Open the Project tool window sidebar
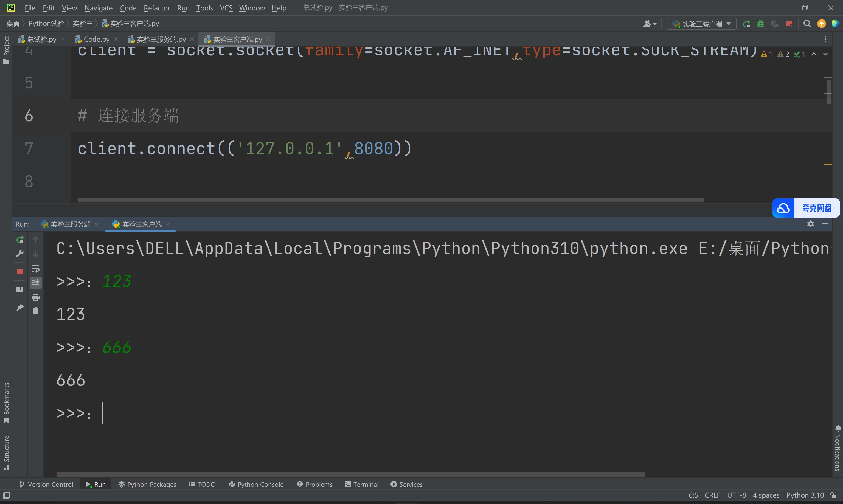Screen dimensions: 843x504 pos(6,50)
